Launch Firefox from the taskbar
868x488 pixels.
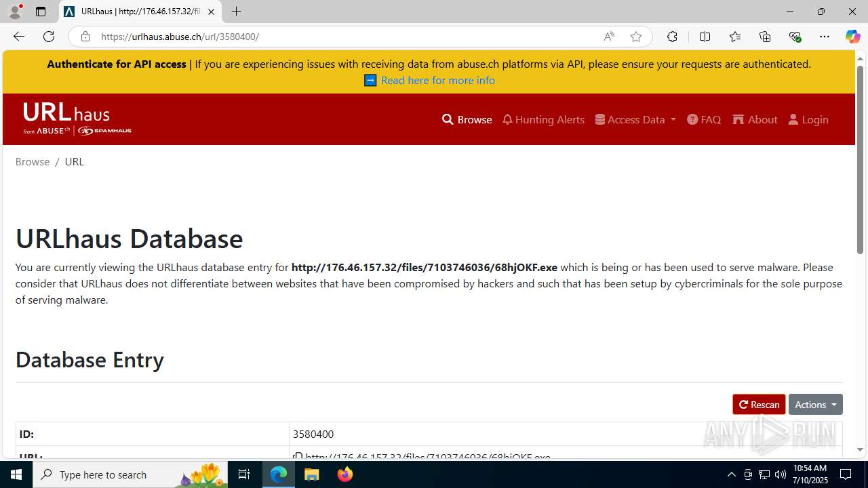[344, 474]
